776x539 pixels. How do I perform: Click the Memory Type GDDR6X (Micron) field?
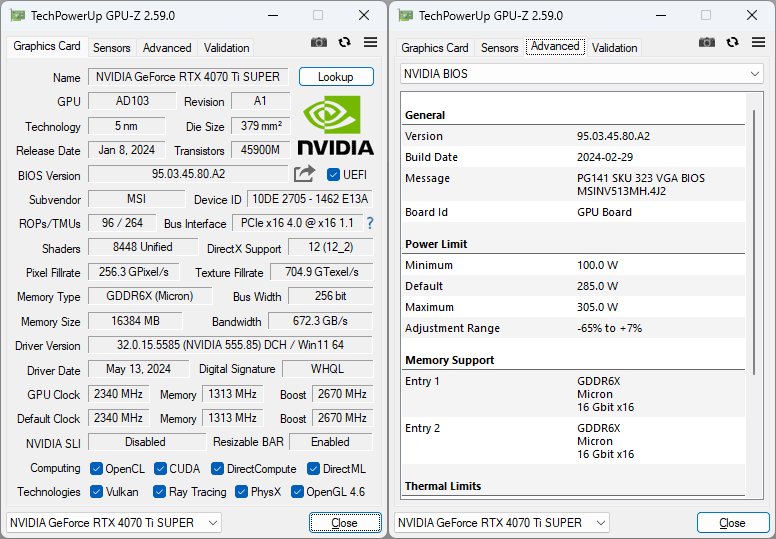pos(150,296)
